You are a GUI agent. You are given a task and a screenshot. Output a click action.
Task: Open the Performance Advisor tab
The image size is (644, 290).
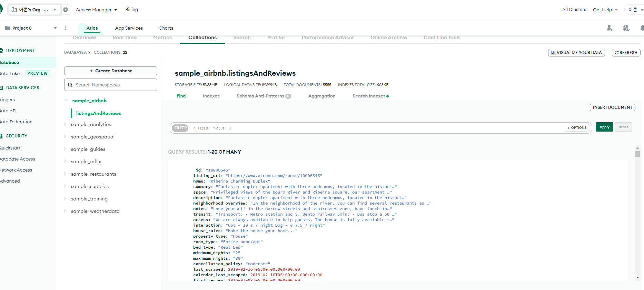pos(328,38)
